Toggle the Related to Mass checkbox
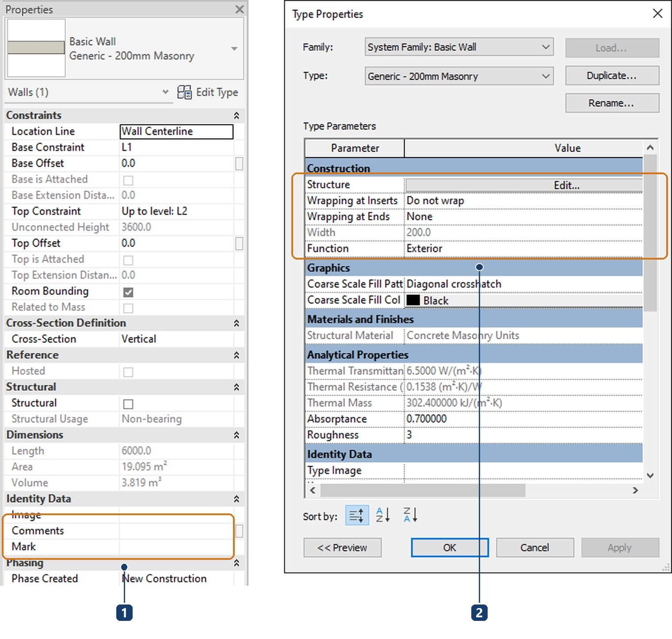Viewport: 672px width, 639px height. tap(128, 308)
